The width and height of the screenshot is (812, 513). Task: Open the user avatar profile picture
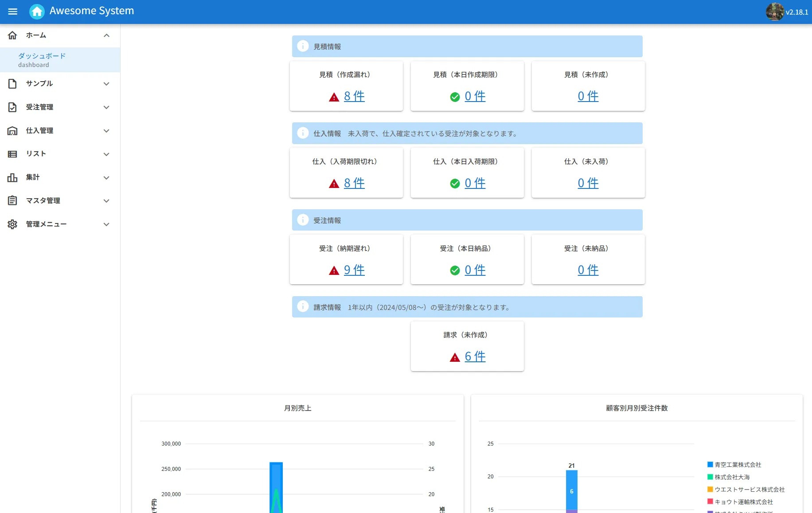coord(775,12)
